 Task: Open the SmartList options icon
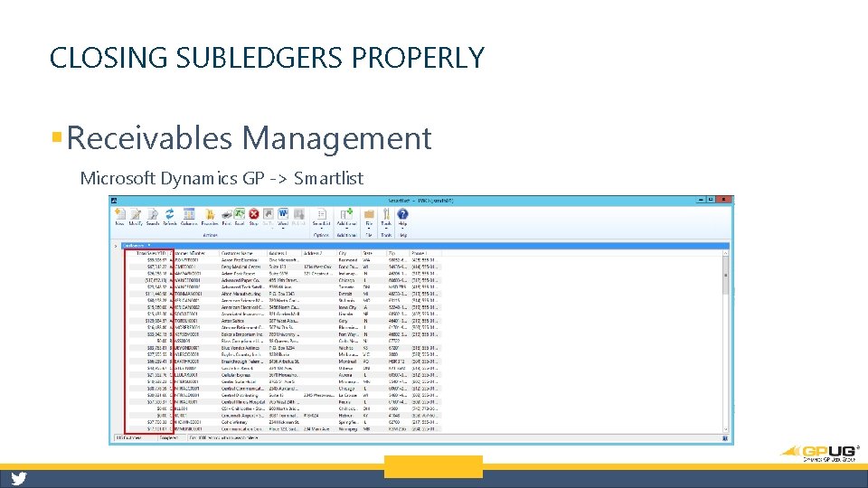(x=321, y=214)
